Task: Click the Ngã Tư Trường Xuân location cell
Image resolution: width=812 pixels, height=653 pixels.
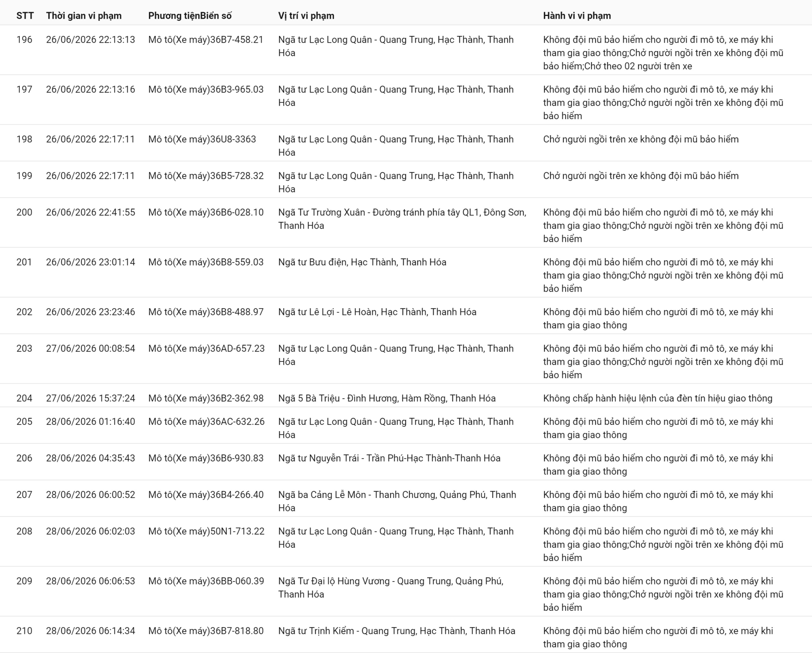Action: point(402,219)
